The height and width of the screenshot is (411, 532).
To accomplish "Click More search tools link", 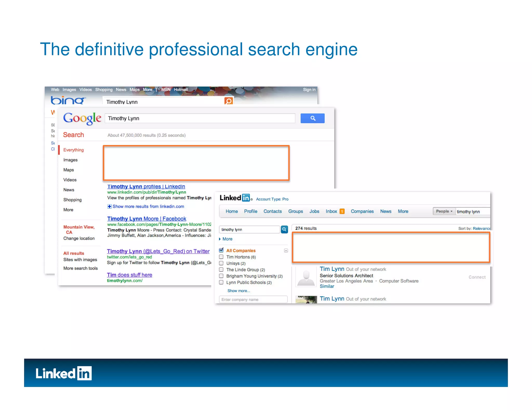I will 81,268.
